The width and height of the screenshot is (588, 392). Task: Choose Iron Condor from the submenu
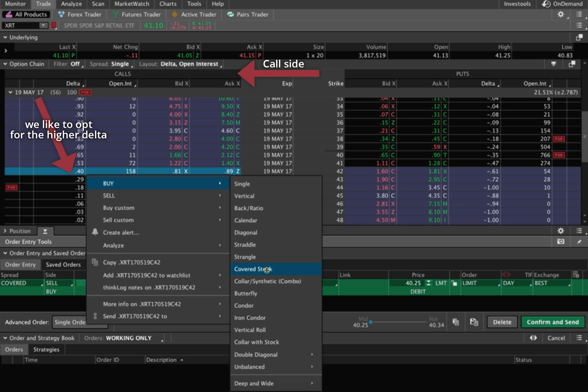coord(276,318)
